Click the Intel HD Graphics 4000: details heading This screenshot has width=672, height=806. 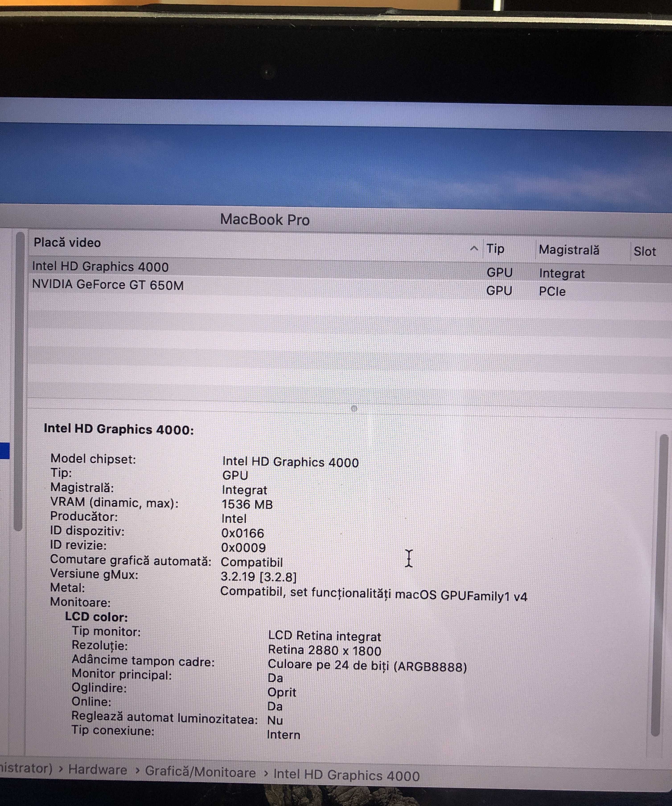tap(119, 429)
